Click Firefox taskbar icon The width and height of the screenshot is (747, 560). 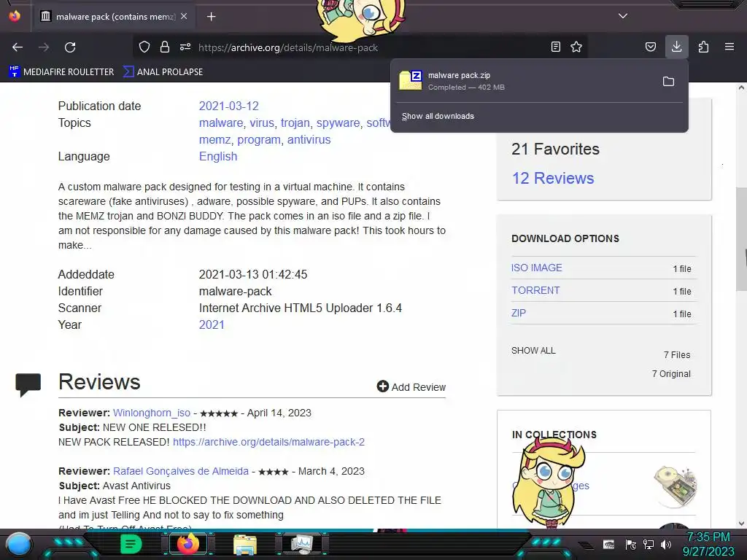187,544
